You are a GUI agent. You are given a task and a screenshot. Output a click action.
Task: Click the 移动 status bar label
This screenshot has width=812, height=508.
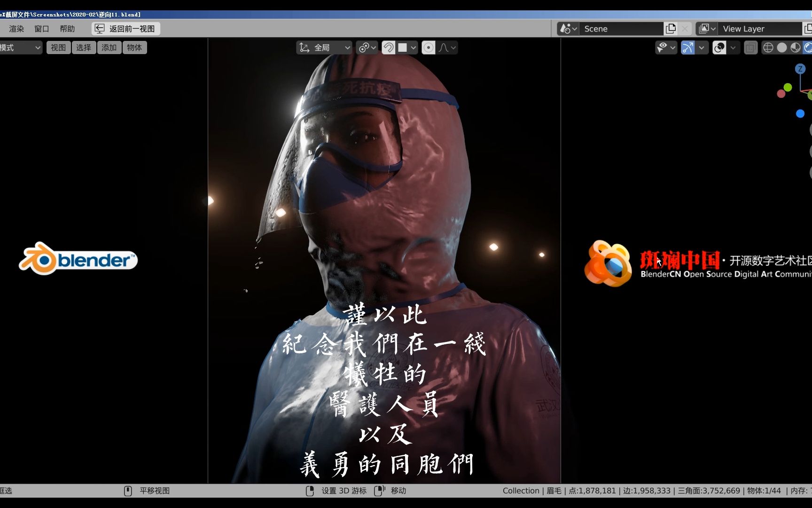point(398,491)
